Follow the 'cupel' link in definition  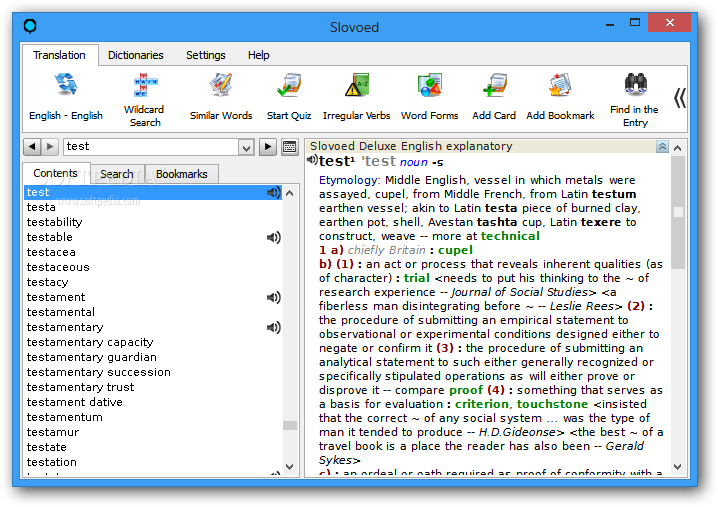pos(455,251)
